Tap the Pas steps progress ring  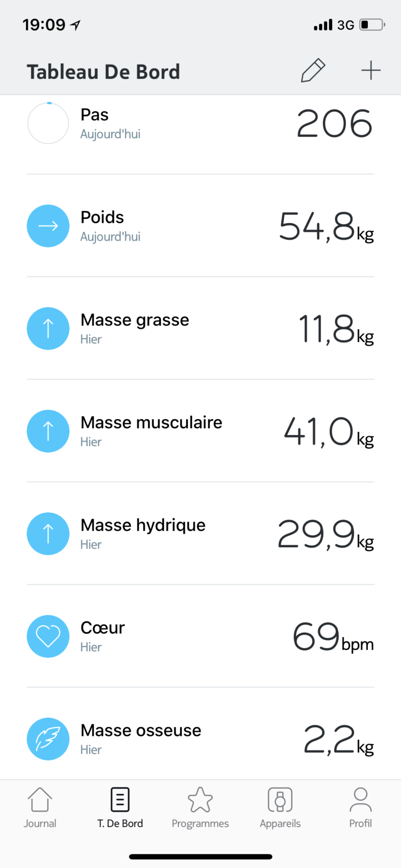pyautogui.click(x=48, y=123)
